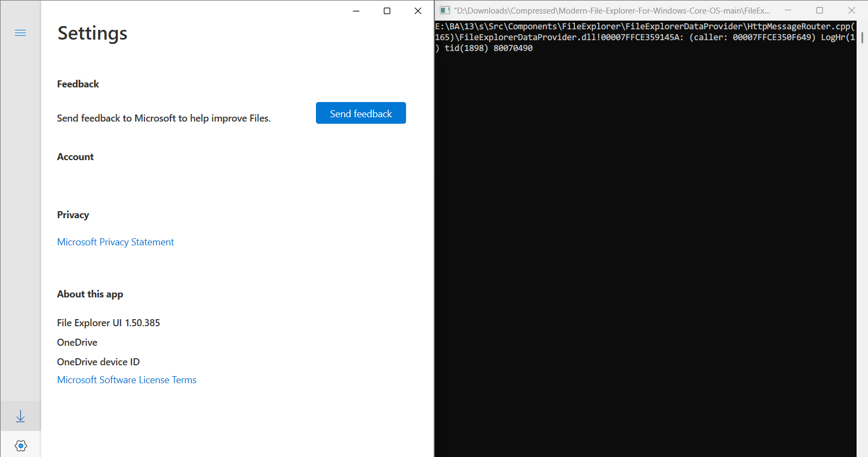Minimize the console window

(x=788, y=10)
